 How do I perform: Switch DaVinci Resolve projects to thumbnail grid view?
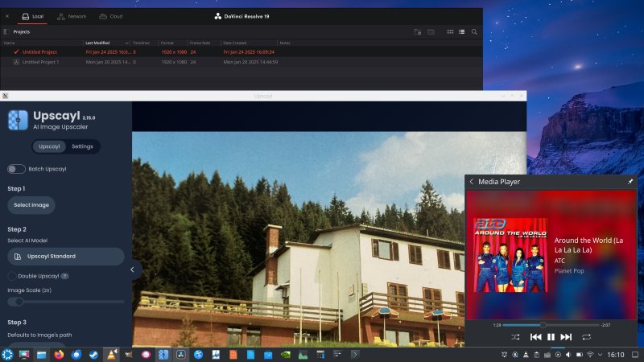(450, 31)
